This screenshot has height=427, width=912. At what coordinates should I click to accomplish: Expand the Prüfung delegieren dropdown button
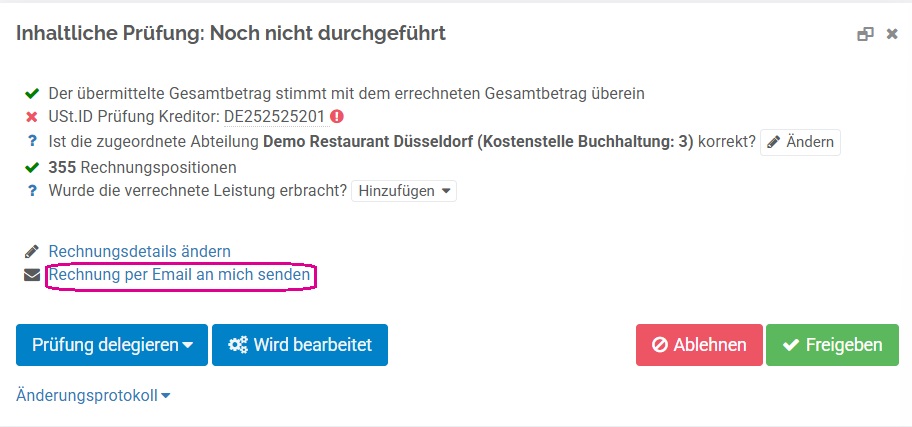click(x=112, y=345)
